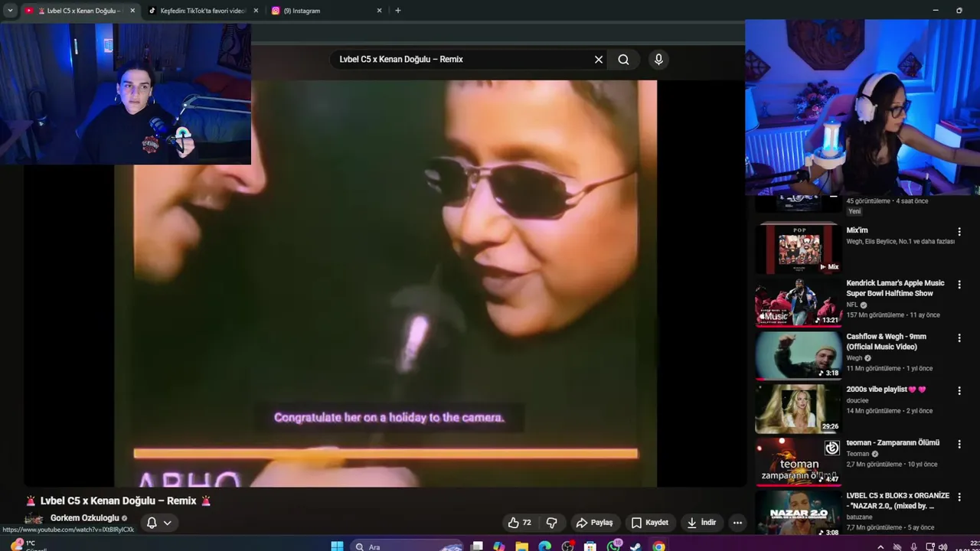Click title "LVBEL C5 x BLOK3 x ORGANİZE"
The height and width of the screenshot is (551, 980).
click(897, 500)
